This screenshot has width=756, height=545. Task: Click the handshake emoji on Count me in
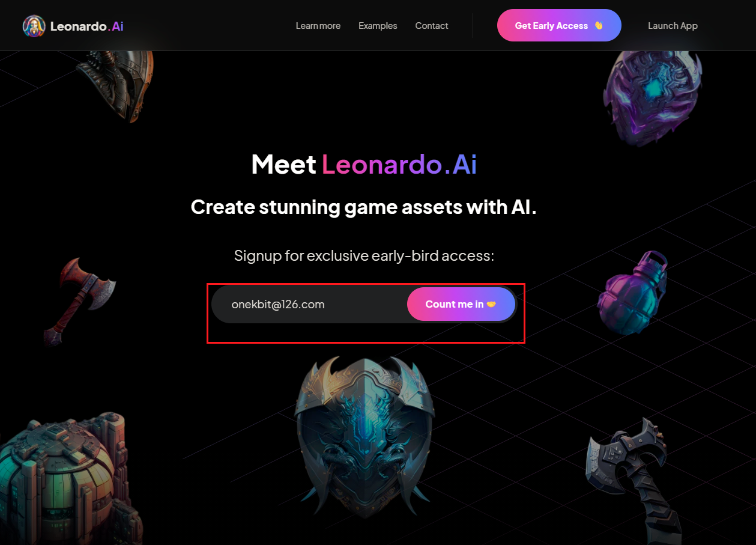coord(491,304)
